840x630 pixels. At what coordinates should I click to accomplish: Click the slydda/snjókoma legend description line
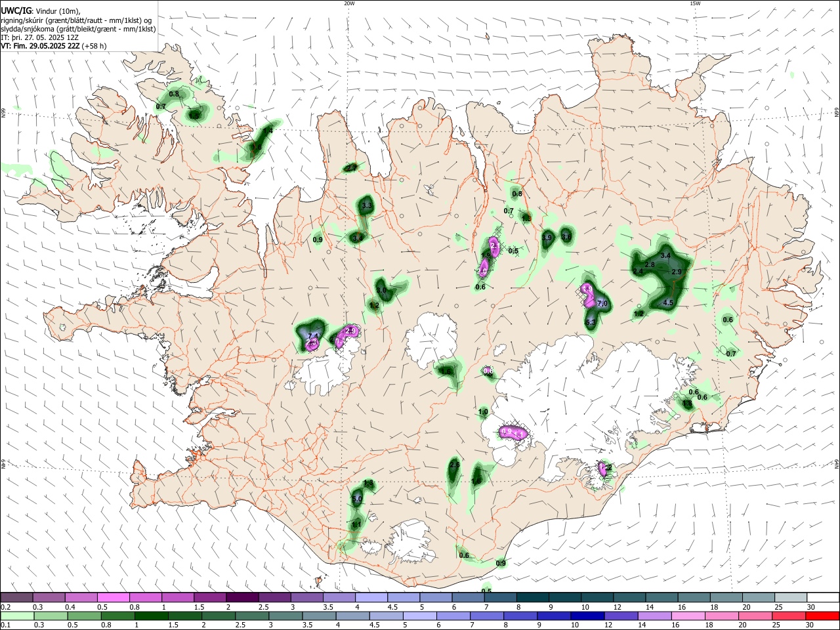[x=78, y=29]
